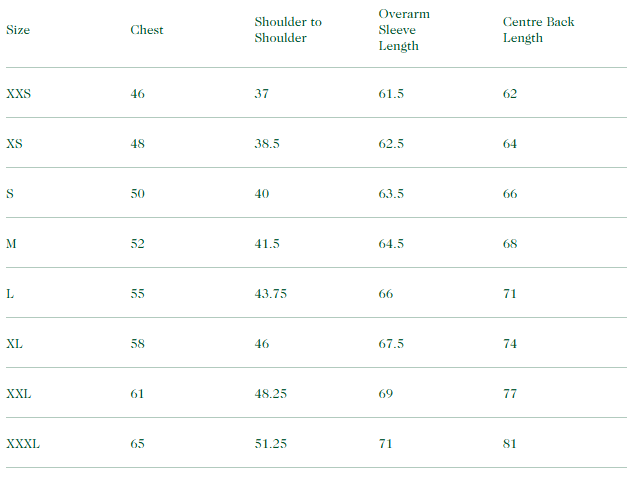Viewport: 642px width, 486px height.
Task: Click the chest value 52 for size M
Action: (x=138, y=244)
